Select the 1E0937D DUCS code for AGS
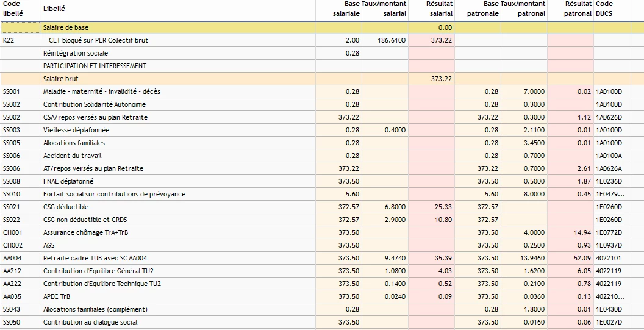The image size is (644, 330). [609, 245]
